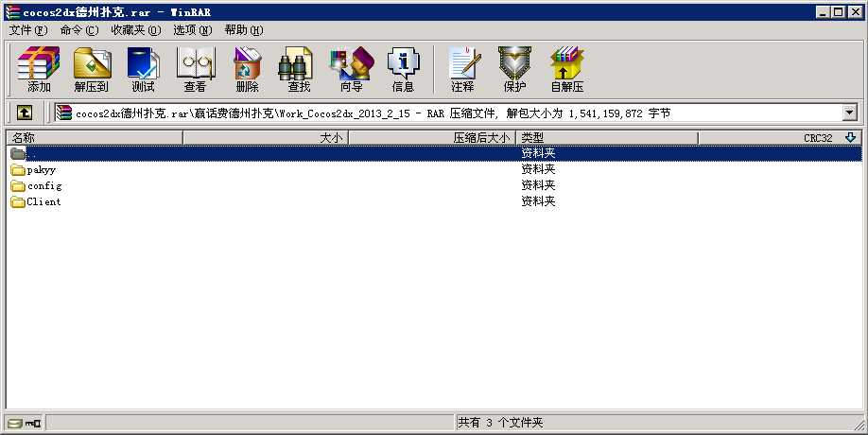
Task: Click the parent folder ".." icon
Action: 18,154
